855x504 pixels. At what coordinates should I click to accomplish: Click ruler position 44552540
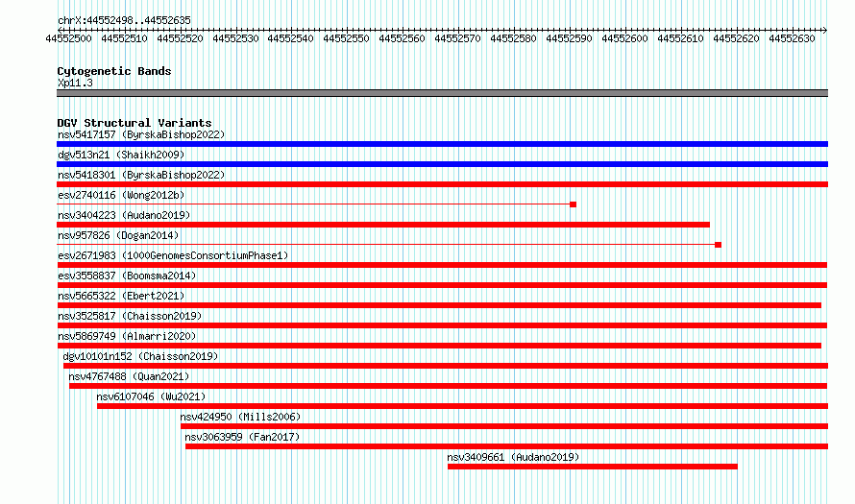coord(291,38)
